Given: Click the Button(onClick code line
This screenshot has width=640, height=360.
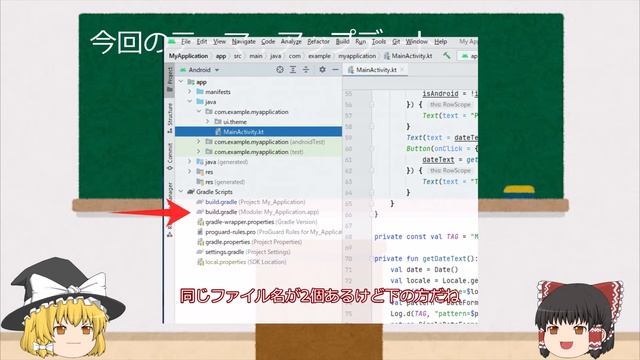Looking at the screenshot, I should (442, 149).
